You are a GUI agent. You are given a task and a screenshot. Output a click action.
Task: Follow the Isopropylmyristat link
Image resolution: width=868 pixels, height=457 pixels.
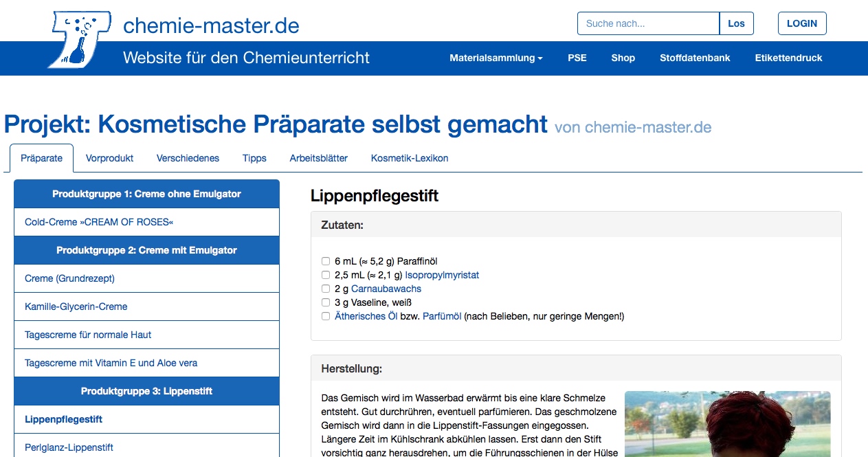click(442, 275)
